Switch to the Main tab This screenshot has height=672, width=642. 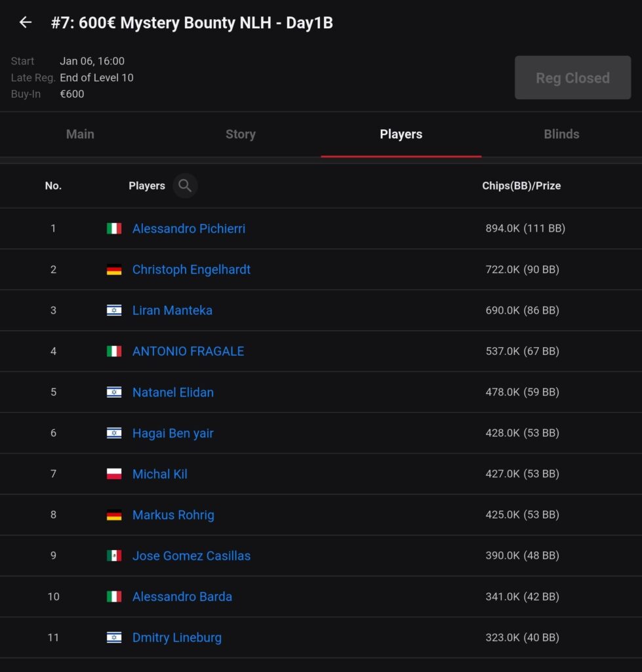(80, 134)
